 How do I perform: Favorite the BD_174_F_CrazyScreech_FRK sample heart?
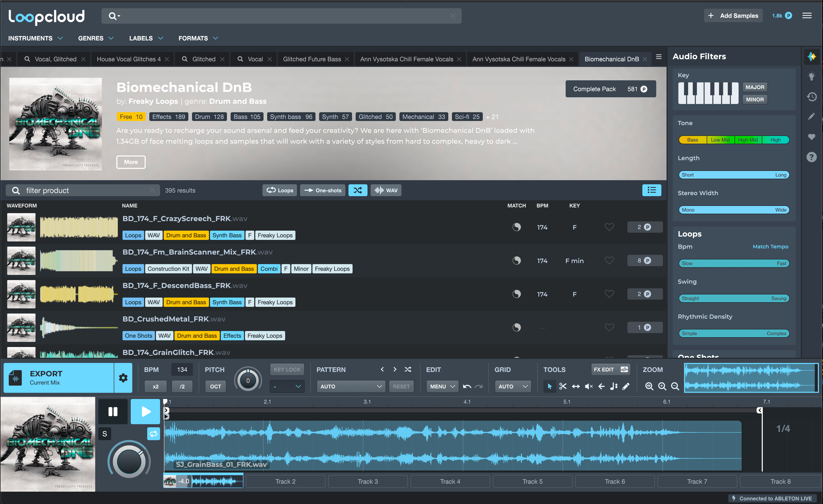tap(609, 227)
